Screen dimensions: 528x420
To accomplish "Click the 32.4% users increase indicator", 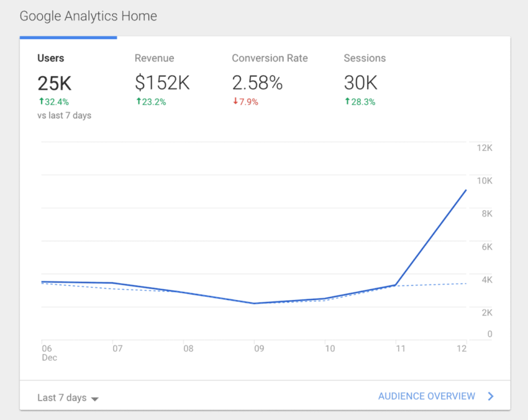I will coord(54,102).
